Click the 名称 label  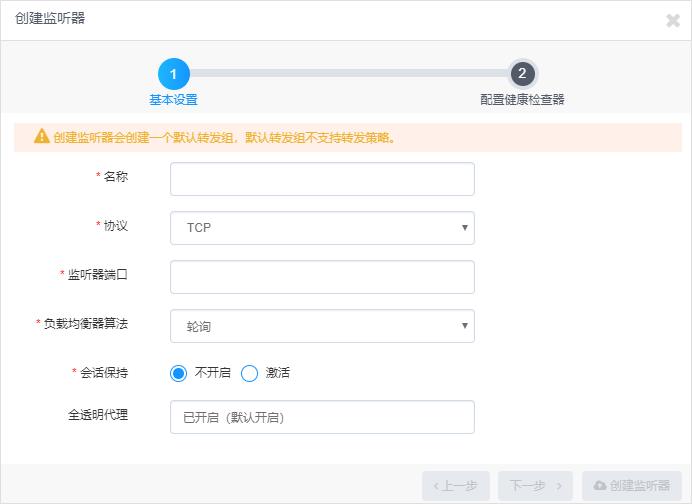click(116, 177)
